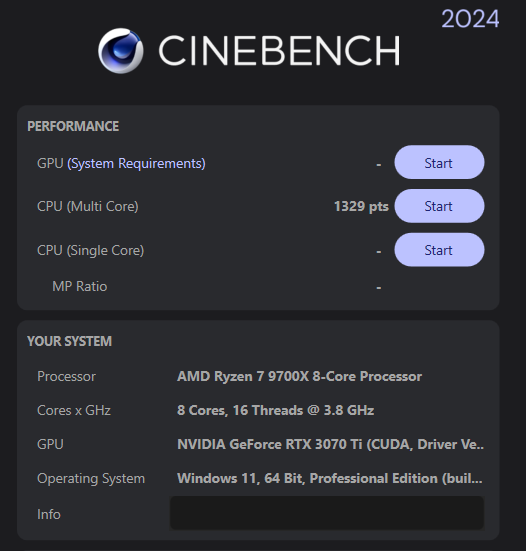This screenshot has height=551, width=526.
Task: Open the System Requirements link
Action: (136, 164)
